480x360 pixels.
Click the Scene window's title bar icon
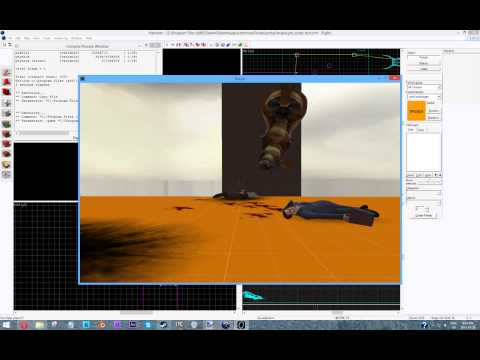click(x=83, y=78)
